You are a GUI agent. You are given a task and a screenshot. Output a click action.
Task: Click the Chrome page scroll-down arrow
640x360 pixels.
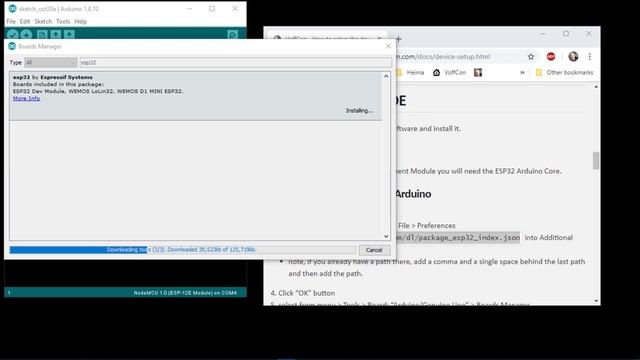596,301
